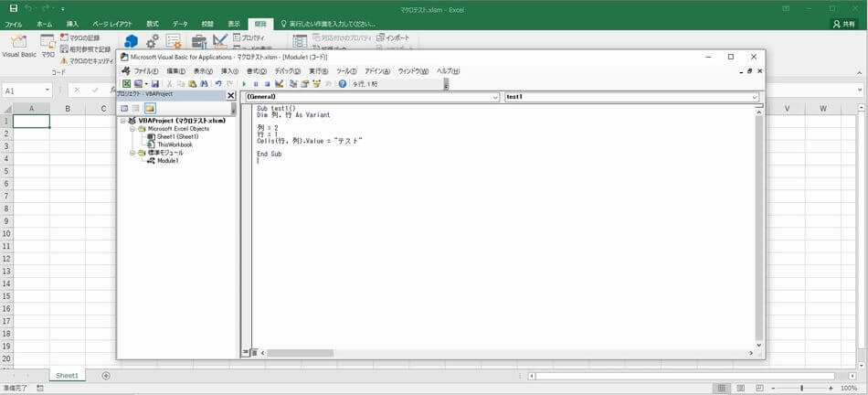Screen dimensions: 868x395
Task: Click the blue Help question mark icon
Action: click(x=342, y=83)
